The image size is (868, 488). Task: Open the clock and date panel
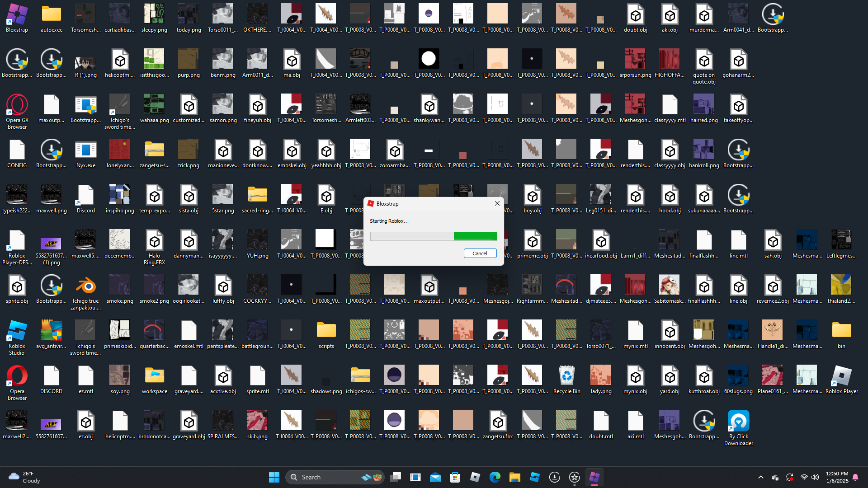[x=837, y=477]
